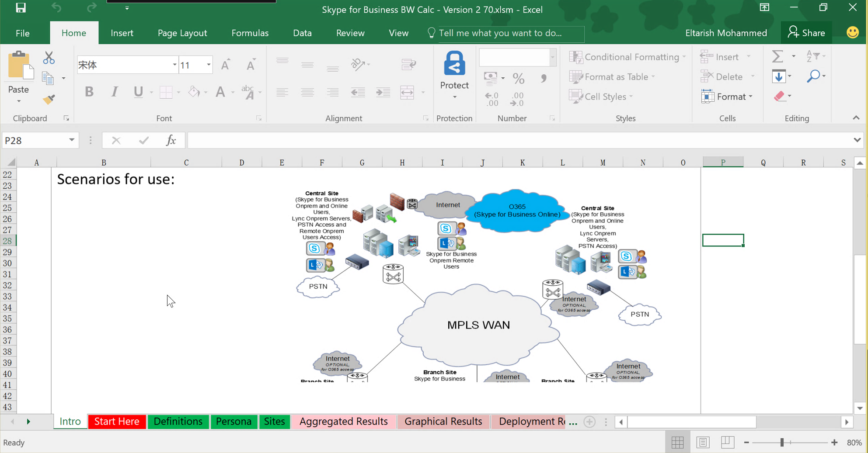Toggle Align Left
The width and height of the screenshot is (868, 453).
pyautogui.click(x=282, y=92)
